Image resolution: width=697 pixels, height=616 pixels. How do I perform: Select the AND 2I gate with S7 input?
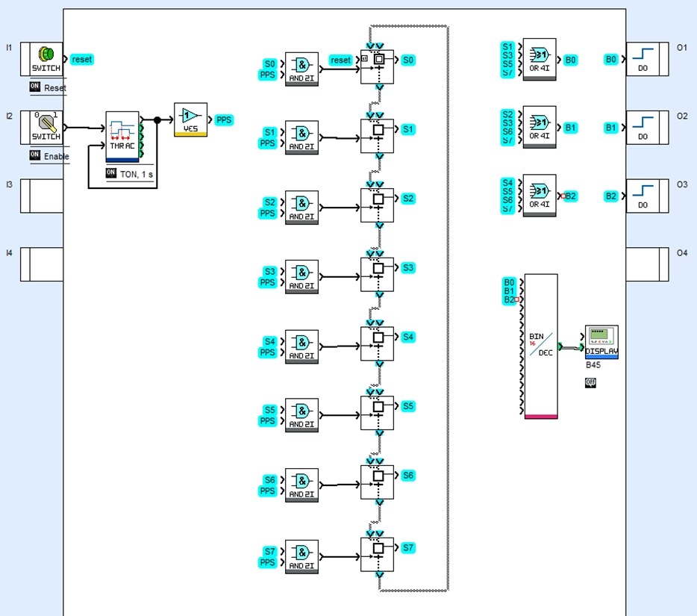coord(301,556)
